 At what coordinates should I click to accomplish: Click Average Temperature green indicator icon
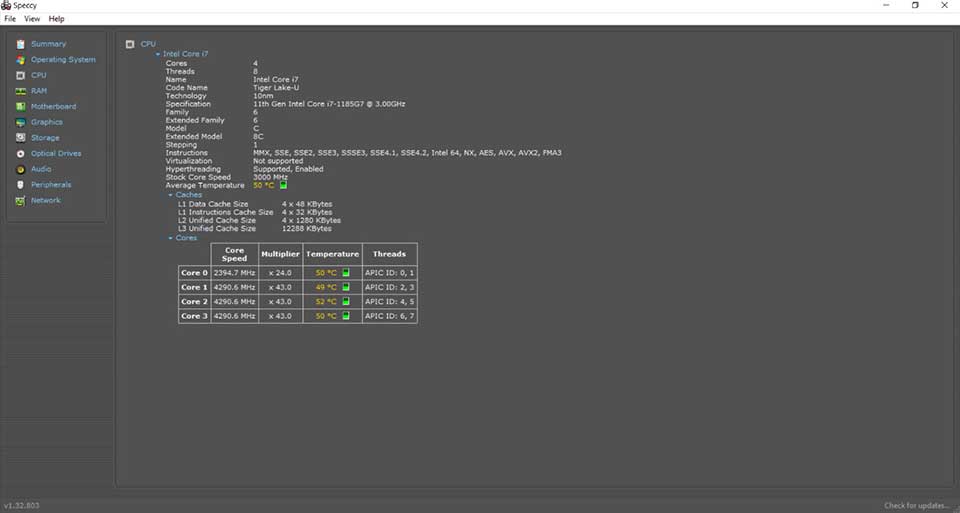[x=283, y=185]
